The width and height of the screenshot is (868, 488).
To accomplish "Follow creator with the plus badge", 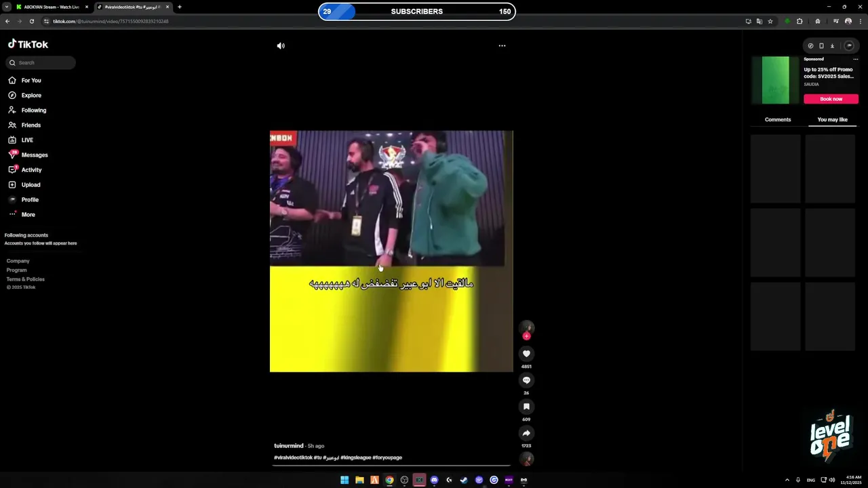I will (x=526, y=336).
